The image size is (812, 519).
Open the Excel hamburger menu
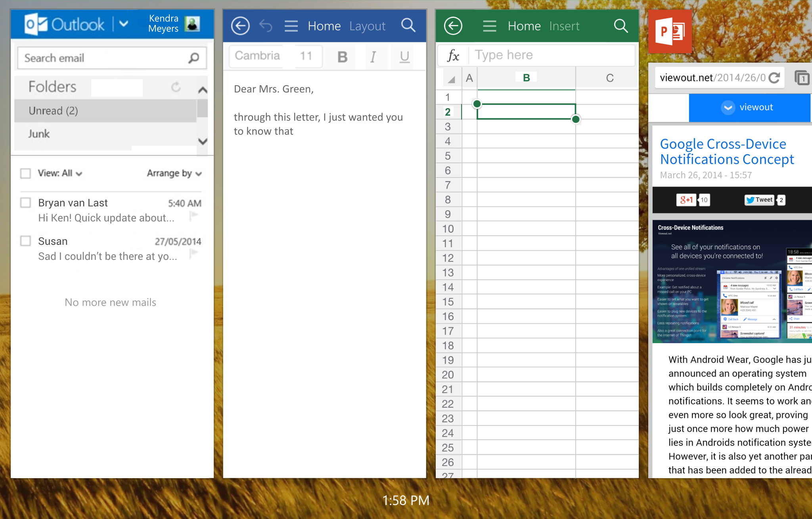(x=490, y=26)
